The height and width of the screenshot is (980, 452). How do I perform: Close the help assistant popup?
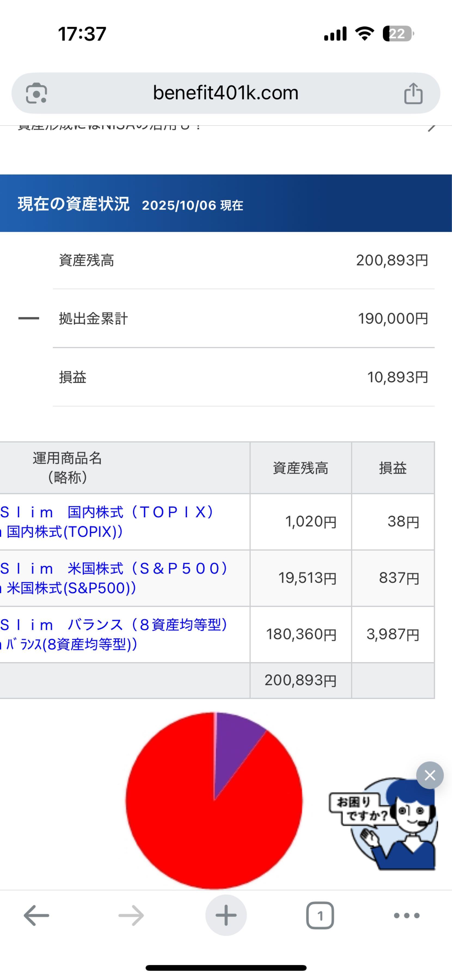coord(430,775)
